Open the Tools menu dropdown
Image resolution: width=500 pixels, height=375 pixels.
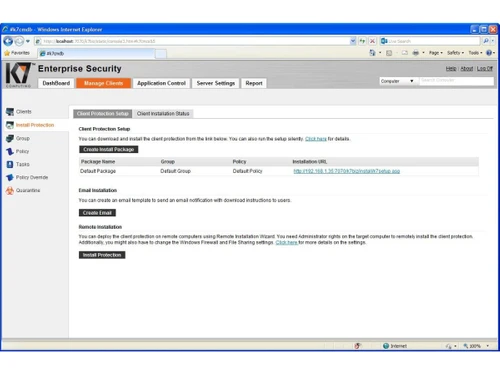475,53
